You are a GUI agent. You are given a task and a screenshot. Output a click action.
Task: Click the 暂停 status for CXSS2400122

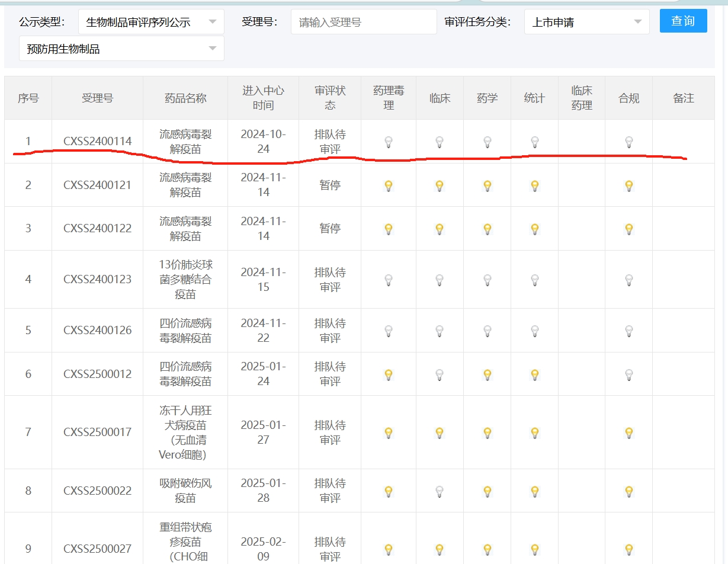point(330,228)
